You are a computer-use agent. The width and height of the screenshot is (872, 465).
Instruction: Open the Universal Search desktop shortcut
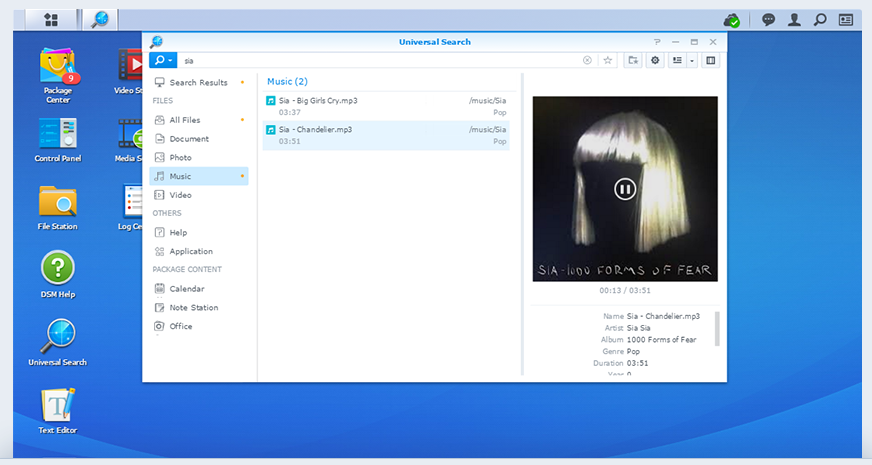58,343
